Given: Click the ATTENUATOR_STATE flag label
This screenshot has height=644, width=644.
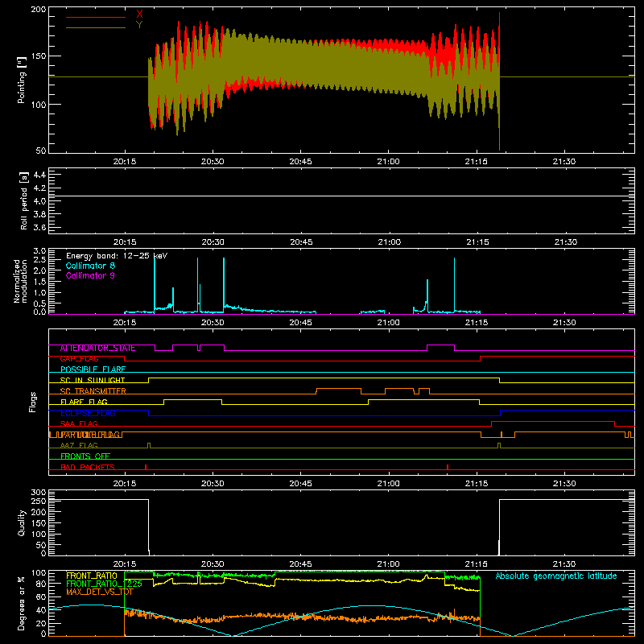Looking at the screenshot, I should pos(97,349).
